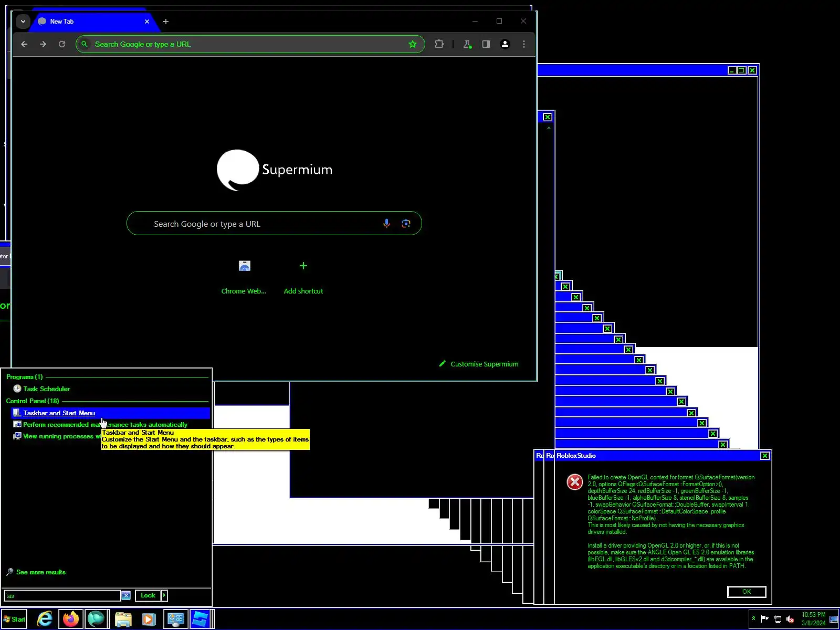The height and width of the screenshot is (630, 840).
Task: Open the Control Panel taskbar icon
Action: point(175,619)
